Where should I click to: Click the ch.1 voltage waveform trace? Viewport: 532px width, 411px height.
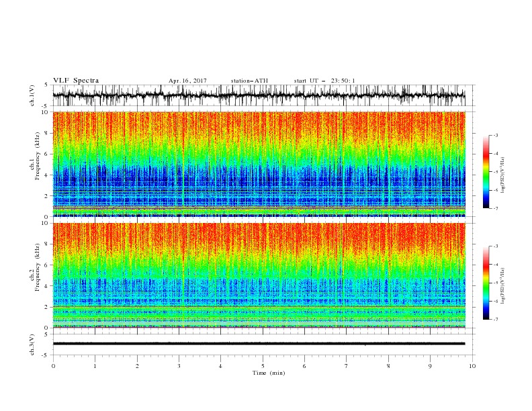click(x=259, y=95)
